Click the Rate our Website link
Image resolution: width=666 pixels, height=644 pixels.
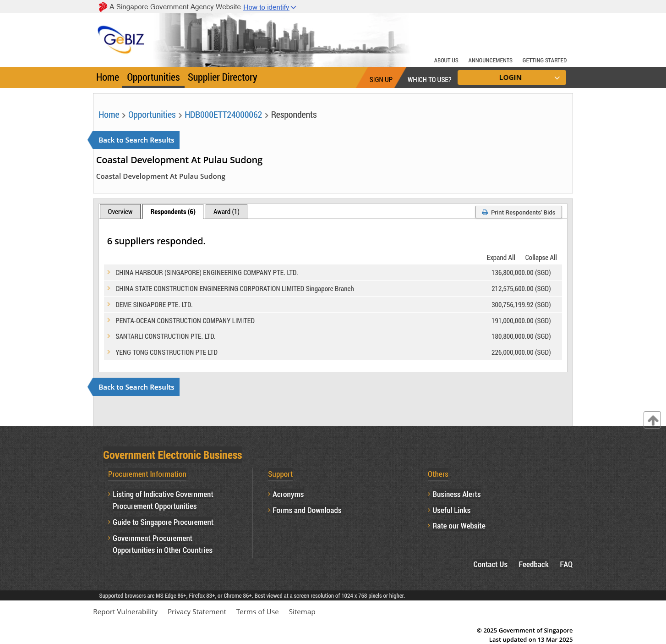coord(459,526)
